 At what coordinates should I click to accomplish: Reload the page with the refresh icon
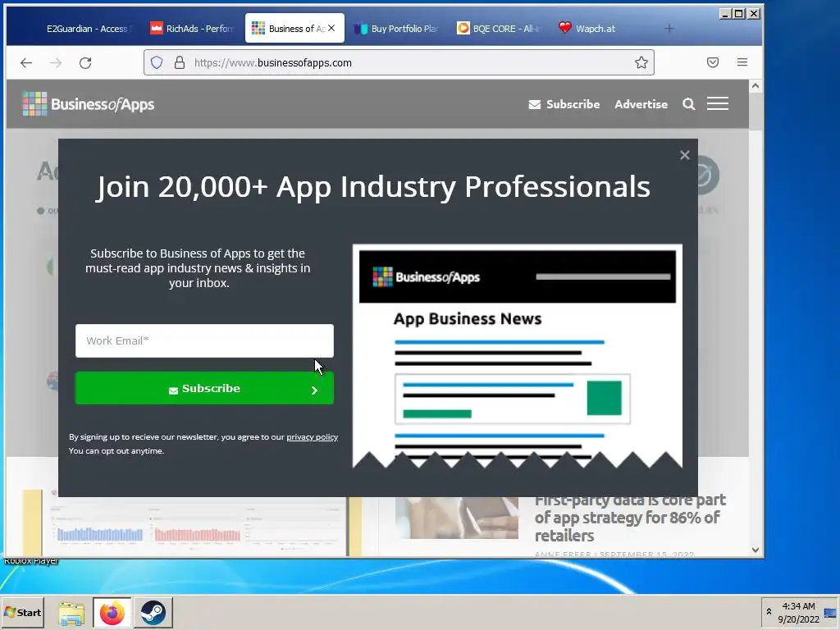pyautogui.click(x=85, y=62)
